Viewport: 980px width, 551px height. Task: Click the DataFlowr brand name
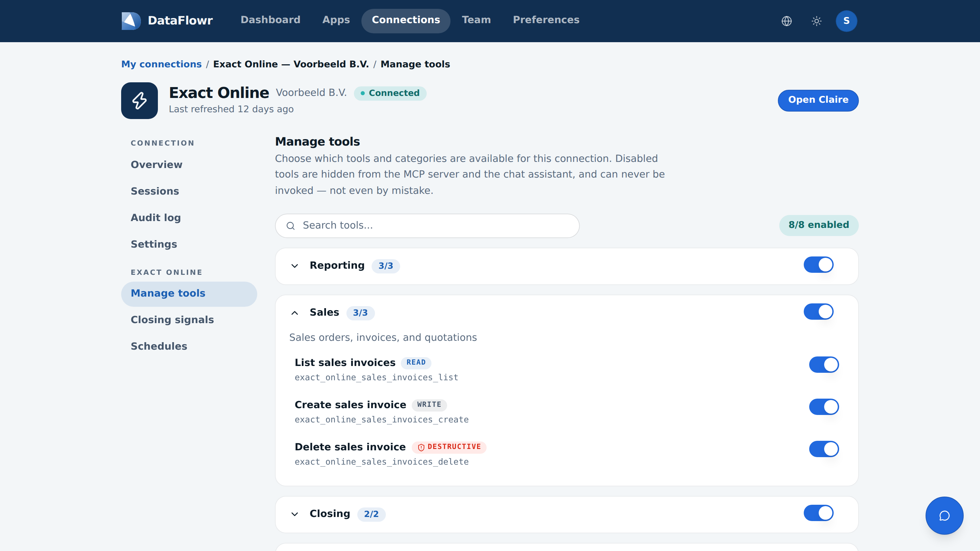click(x=180, y=20)
